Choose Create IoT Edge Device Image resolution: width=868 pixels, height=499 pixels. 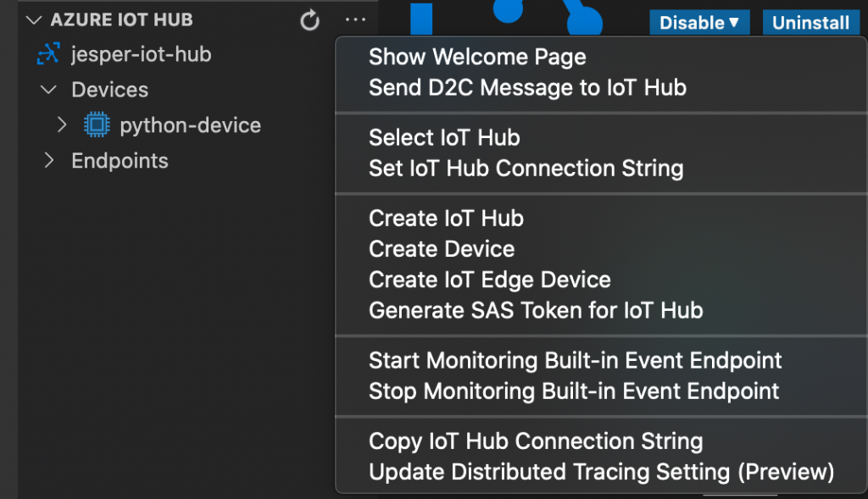pos(489,280)
